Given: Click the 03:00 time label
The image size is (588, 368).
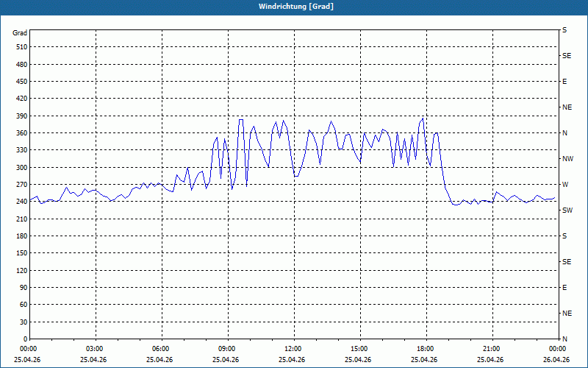Looking at the screenshot, I should (94, 349).
